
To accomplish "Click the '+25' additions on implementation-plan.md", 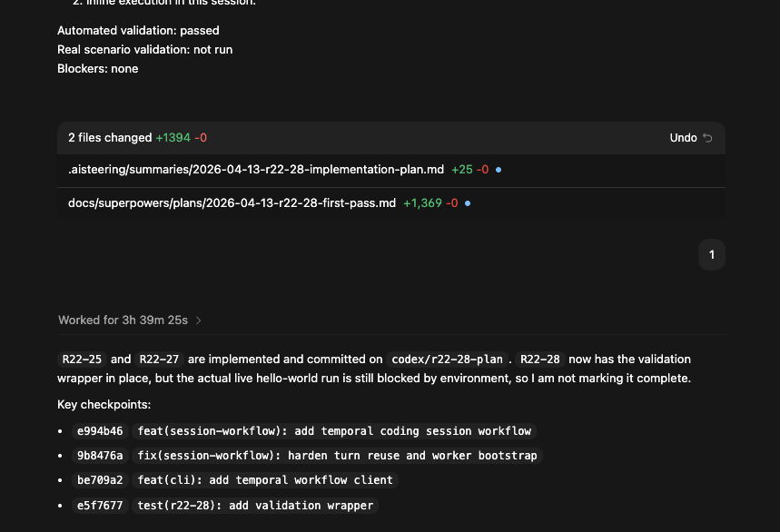I will tap(462, 170).
